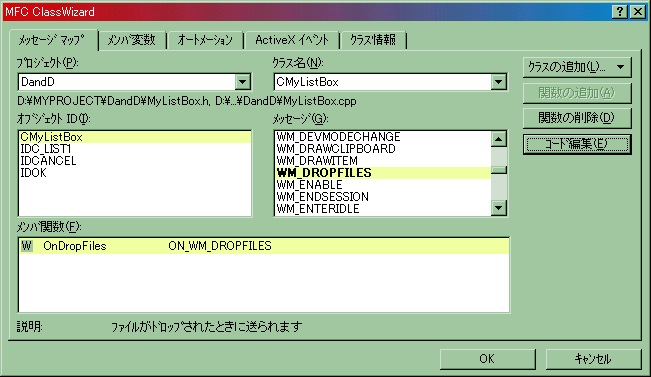Close the MFC ClassWizard dialog
This screenshot has height=377, width=651.
[x=638, y=12]
